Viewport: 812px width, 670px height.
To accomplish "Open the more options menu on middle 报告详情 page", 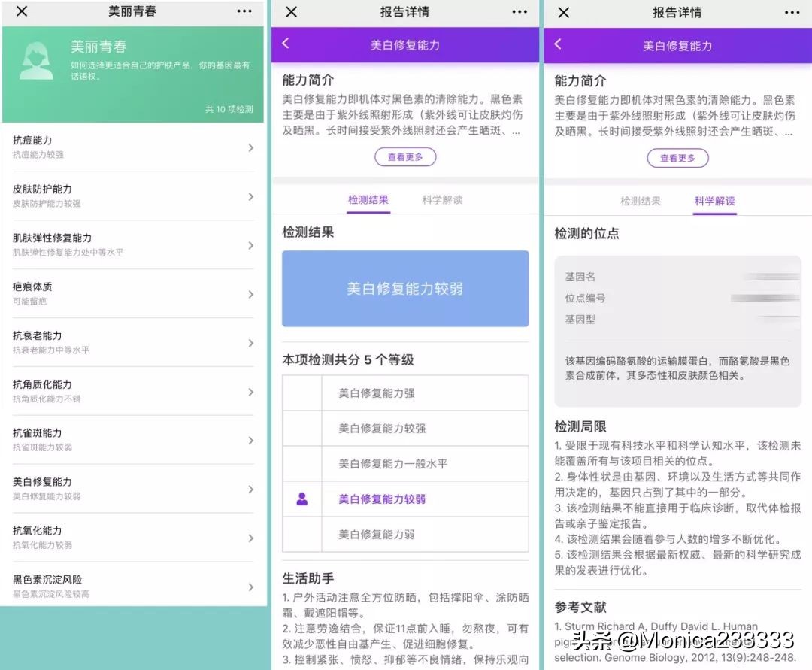I will pos(519,11).
